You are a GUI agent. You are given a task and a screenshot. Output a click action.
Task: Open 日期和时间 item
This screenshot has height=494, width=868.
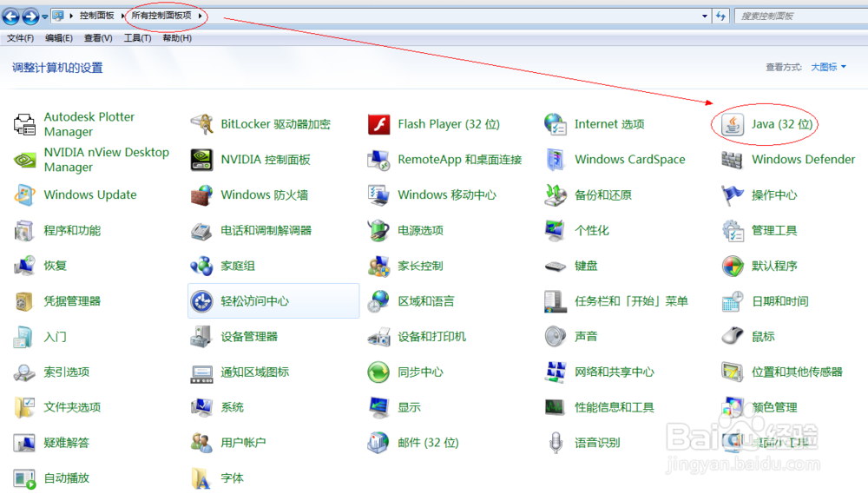pyautogui.click(x=765, y=301)
